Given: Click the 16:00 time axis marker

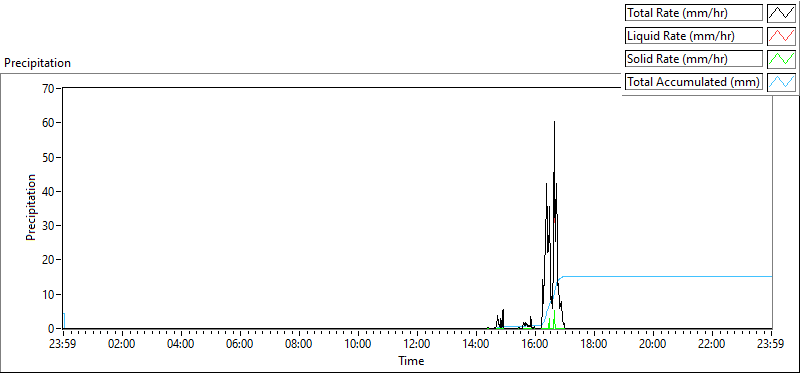Looking at the screenshot, I should pyautogui.click(x=535, y=343).
